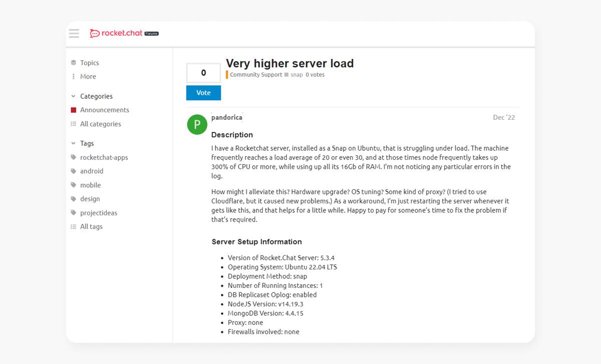Open the design tag
Viewport: 601px width, 364px height.
pyautogui.click(x=90, y=199)
